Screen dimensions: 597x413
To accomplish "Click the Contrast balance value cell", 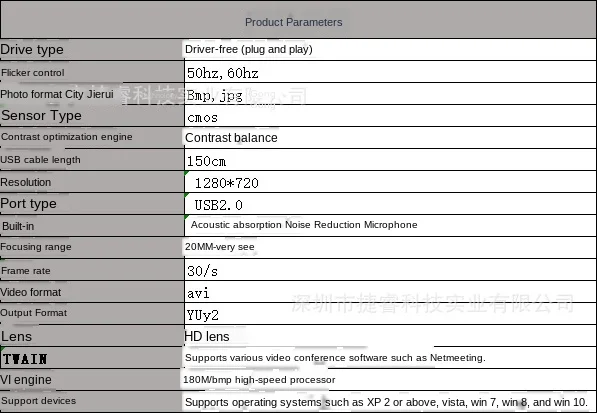I will [390, 138].
